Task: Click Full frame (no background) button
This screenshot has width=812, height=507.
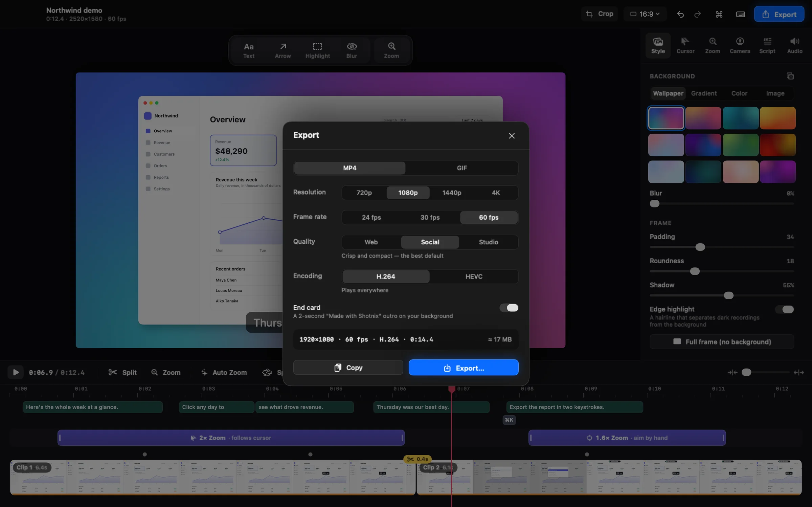Action: [722, 342]
